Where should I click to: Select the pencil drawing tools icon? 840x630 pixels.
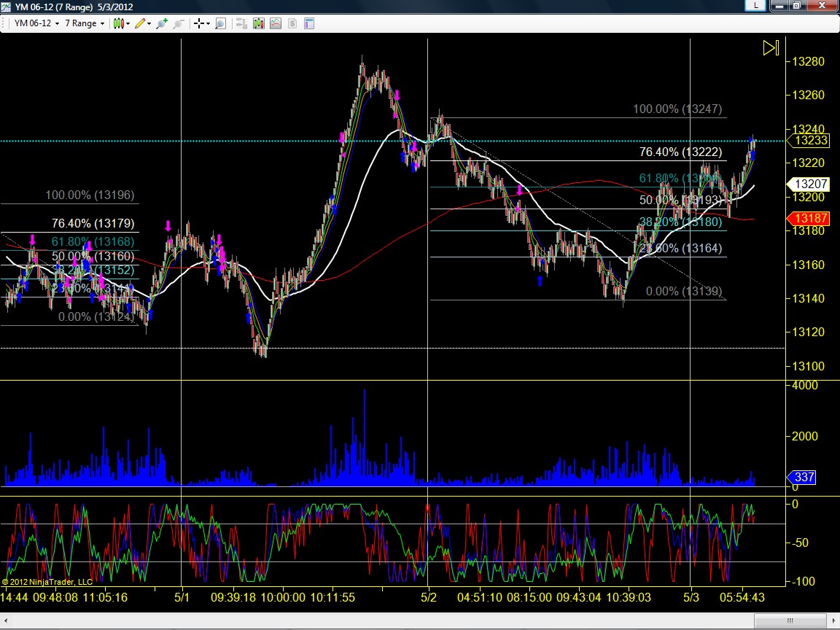[140, 23]
